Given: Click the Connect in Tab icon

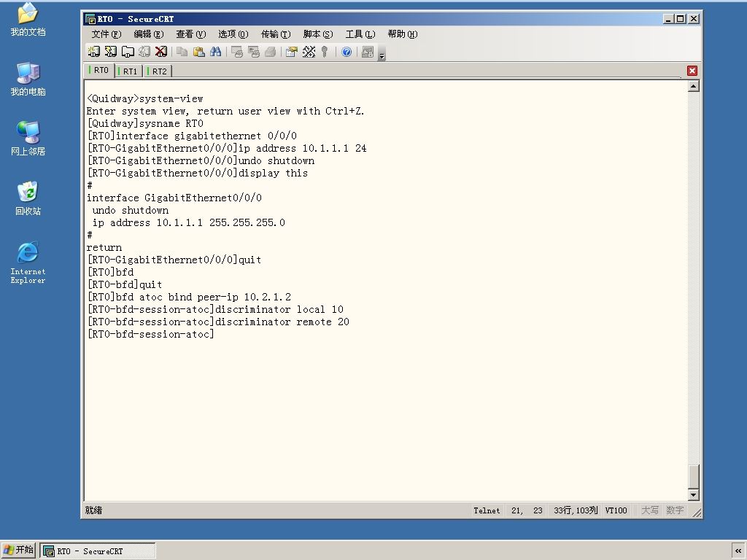Looking at the screenshot, I should pos(128,52).
